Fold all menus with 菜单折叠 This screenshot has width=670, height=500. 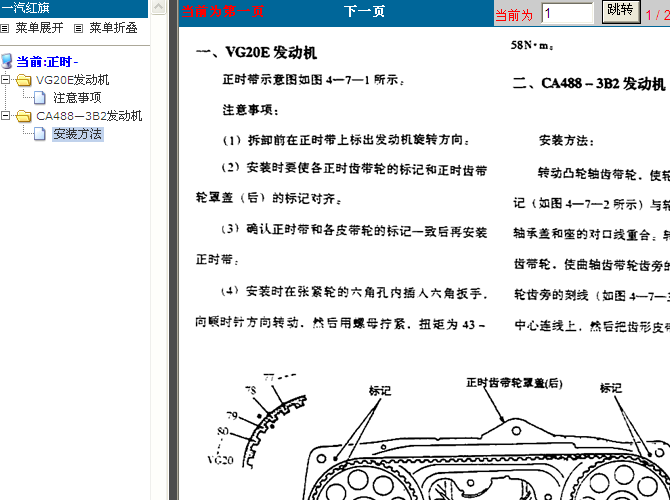click(x=113, y=28)
